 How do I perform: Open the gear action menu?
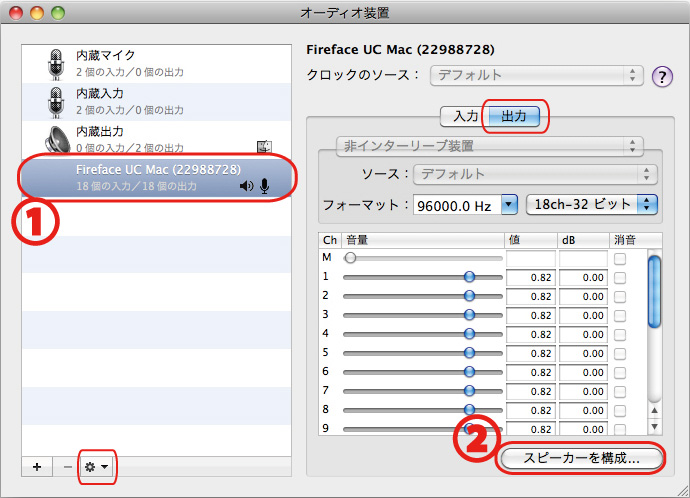click(x=96, y=467)
